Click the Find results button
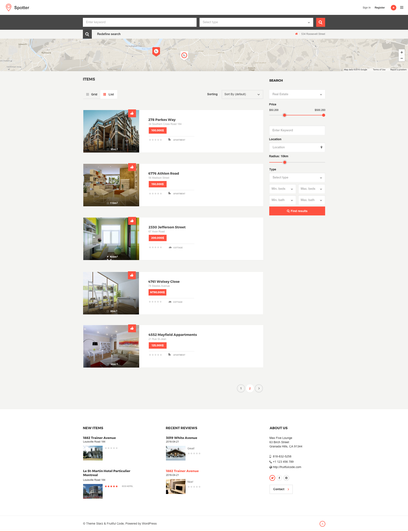Viewport: 408px width, 532px height. click(x=297, y=211)
